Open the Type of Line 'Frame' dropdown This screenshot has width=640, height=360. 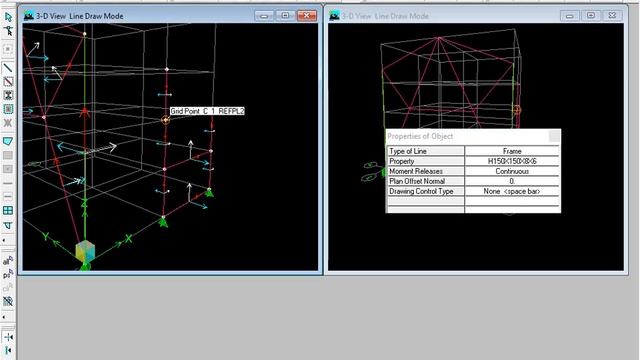[512, 151]
